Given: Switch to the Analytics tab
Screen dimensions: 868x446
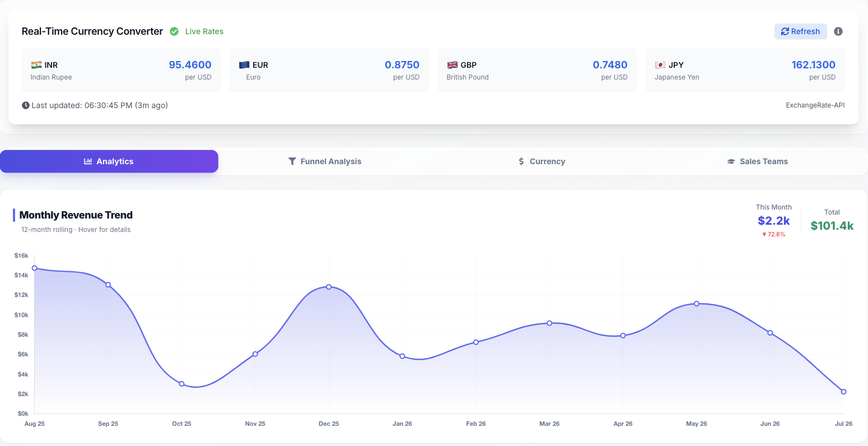Looking at the screenshot, I should (109, 161).
